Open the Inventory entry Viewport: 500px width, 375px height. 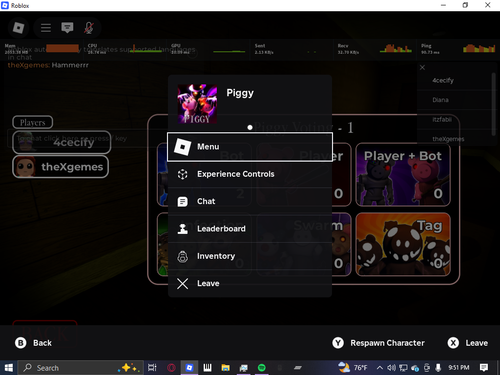coord(250,256)
